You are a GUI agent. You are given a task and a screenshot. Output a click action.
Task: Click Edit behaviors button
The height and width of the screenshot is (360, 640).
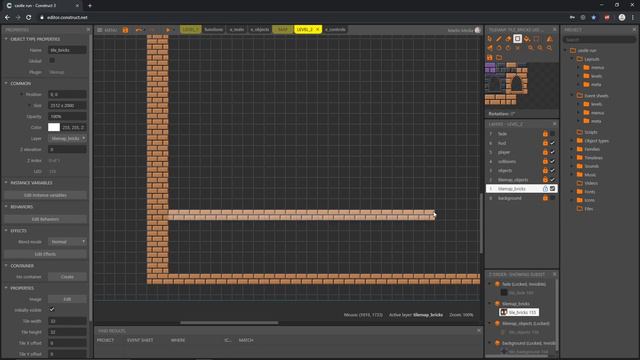coord(45,219)
